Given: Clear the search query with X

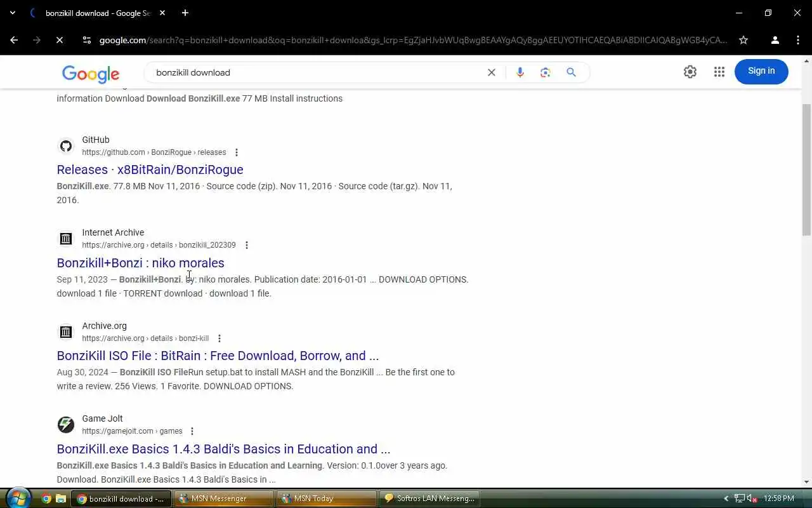Looking at the screenshot, I should click(x=492, y=72).
